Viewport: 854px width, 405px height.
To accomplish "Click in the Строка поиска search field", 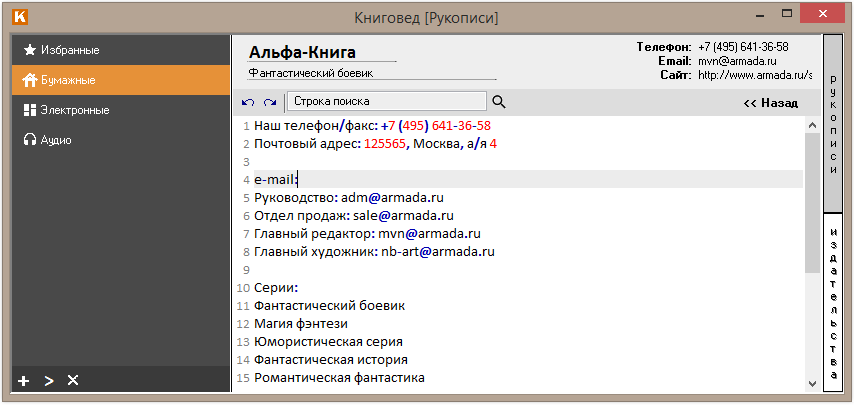I will pyautogui.click(x=386, y=101).
